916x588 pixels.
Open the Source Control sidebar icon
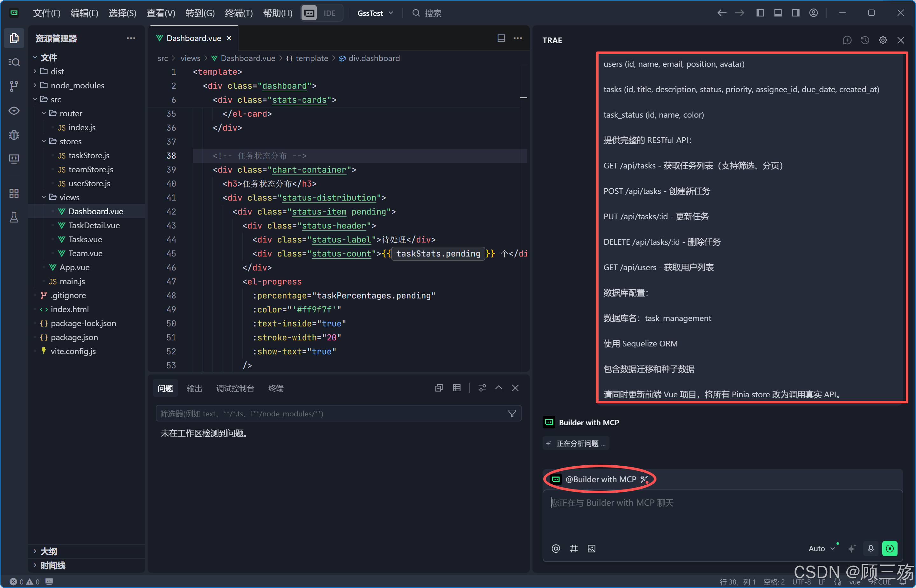pyautogui.click(x=14, y=86)
